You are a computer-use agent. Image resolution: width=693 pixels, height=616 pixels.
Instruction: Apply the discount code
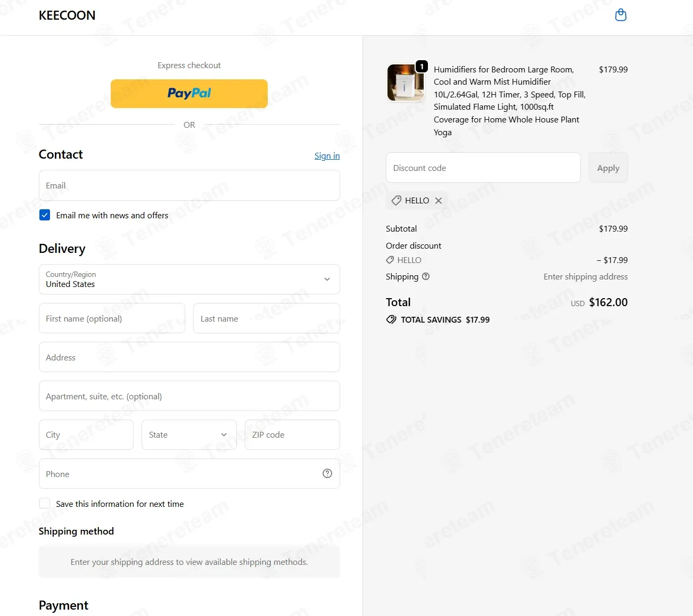(608, 168)
